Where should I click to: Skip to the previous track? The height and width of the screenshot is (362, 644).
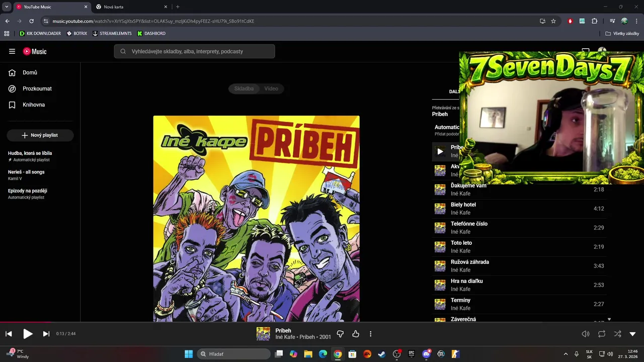click(9, 334)
